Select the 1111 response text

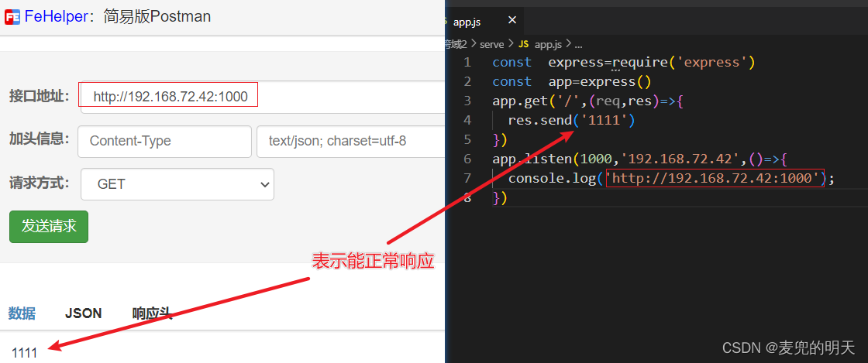24,352
